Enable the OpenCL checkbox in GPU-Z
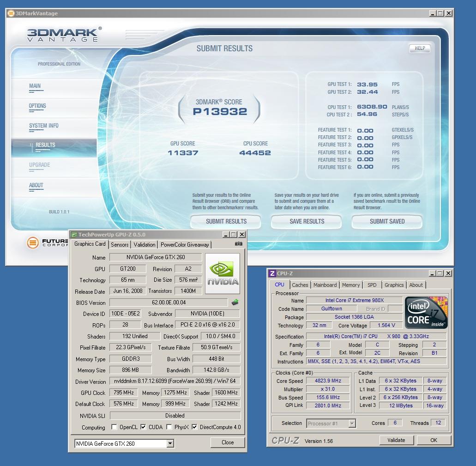This screenshot has width=476, height=466. 114,427
